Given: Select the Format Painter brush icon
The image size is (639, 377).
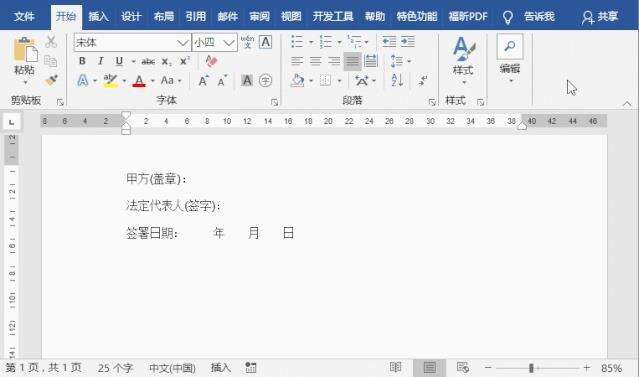Looking at the screenshot, I should click(51, 80).
